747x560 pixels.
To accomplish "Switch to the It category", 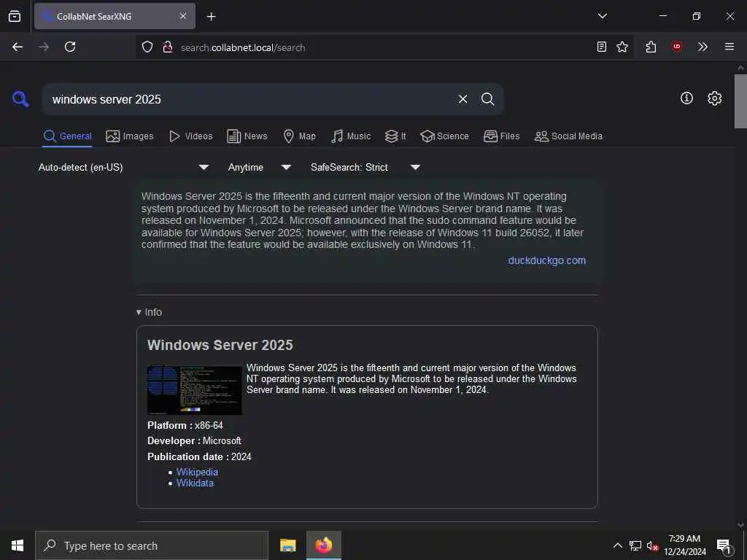I will point(395,136).
